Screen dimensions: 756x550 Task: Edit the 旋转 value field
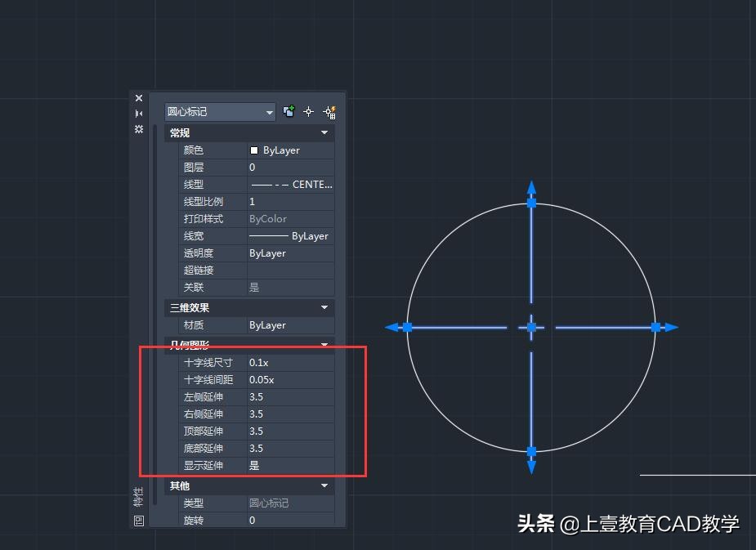pyautogui.click(x=270, y=520)
